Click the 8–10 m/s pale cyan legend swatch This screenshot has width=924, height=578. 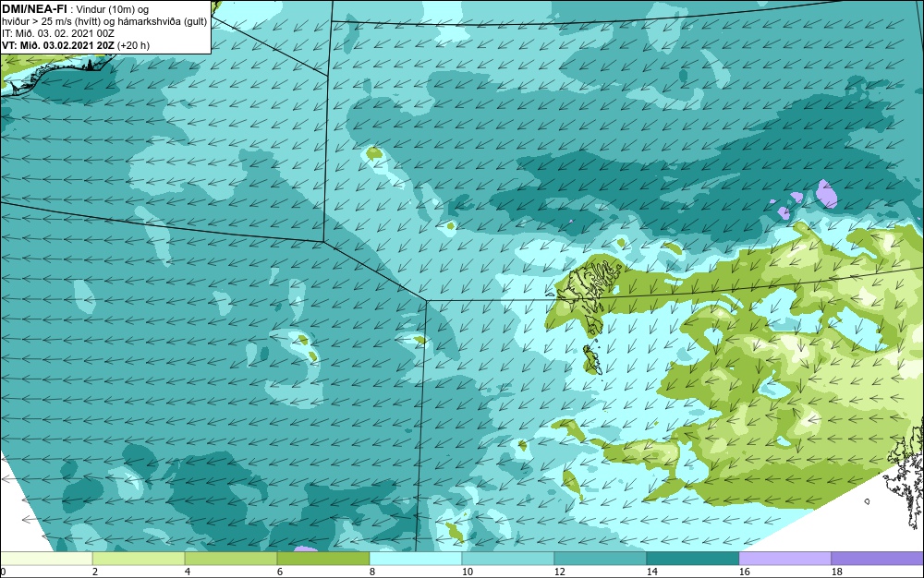[416, 558]
